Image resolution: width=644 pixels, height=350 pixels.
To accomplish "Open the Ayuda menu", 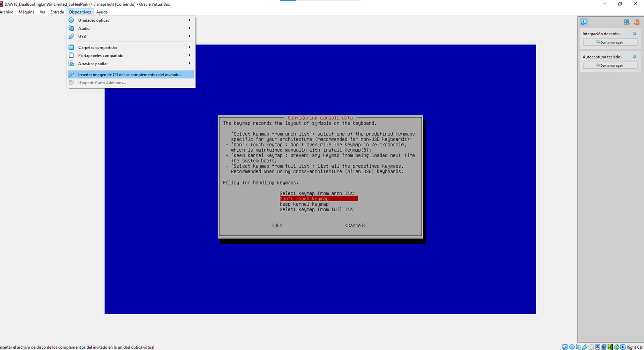I will point(102,12).
